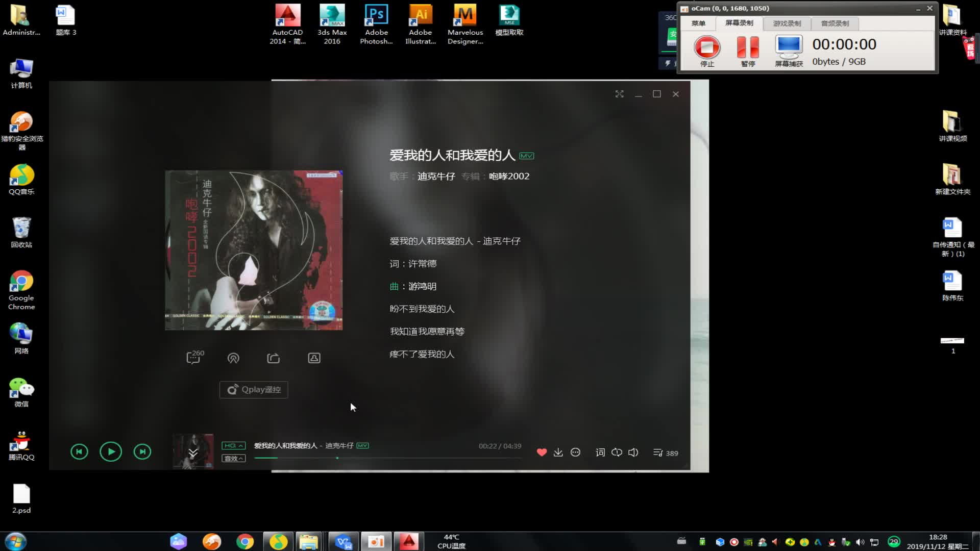Viewport: 980px width, 551px height.
Task: Click the listen-together radio icon under album
Action: click(233, 358)
